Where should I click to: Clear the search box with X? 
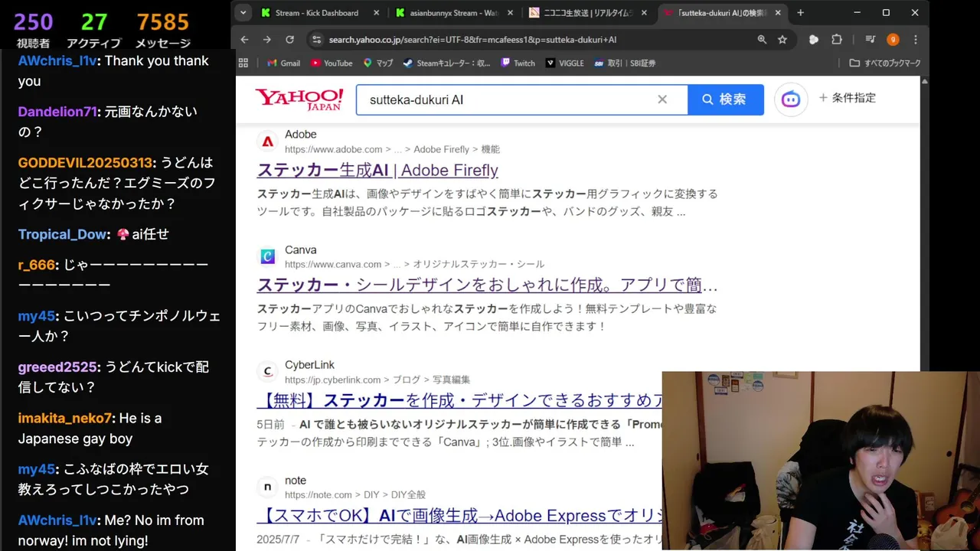click(662, 99)
